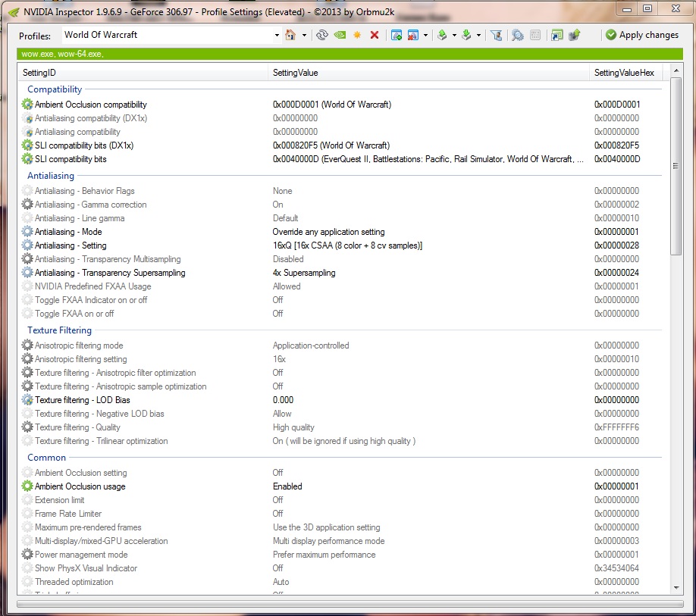
Task: Click green gear icon beside Ambient Occlusion usage
Action: [27, 486]
